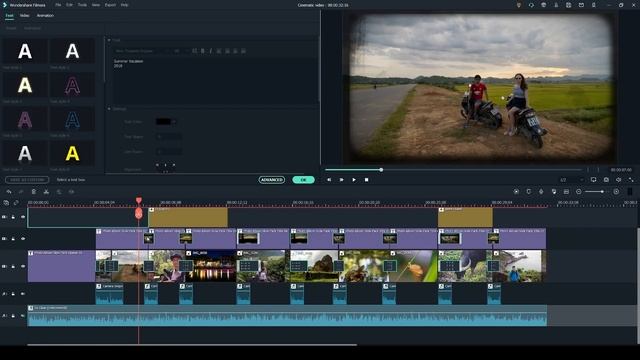The width and height of the screenshot is (640, 360).
Task: Click the frame-forward play button beside Play
Action: point(342,180)
